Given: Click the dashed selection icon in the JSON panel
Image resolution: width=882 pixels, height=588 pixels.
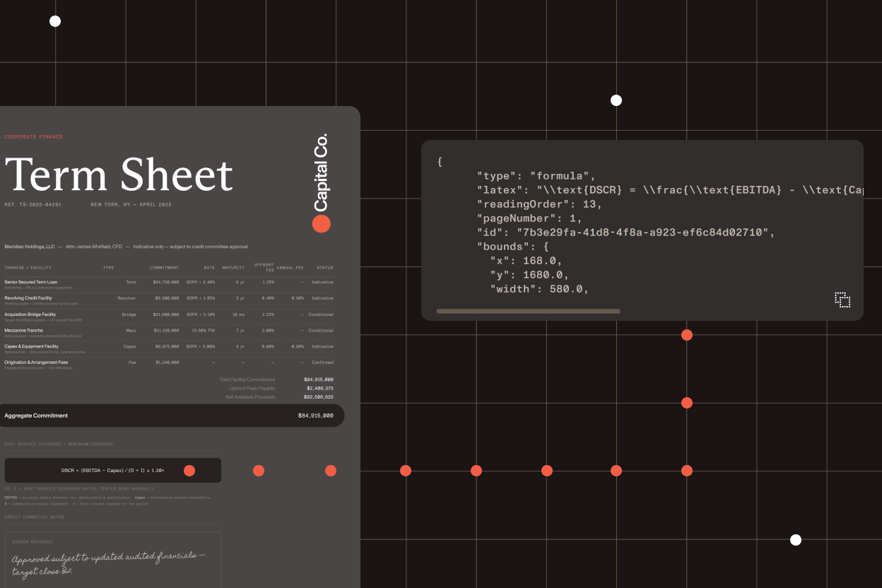Looking at the screenshot, I should coord(842,300).
